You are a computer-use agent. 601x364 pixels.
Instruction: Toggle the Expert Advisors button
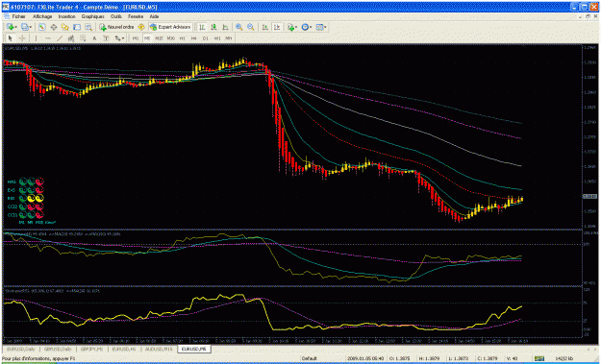[x=170, y=27]
